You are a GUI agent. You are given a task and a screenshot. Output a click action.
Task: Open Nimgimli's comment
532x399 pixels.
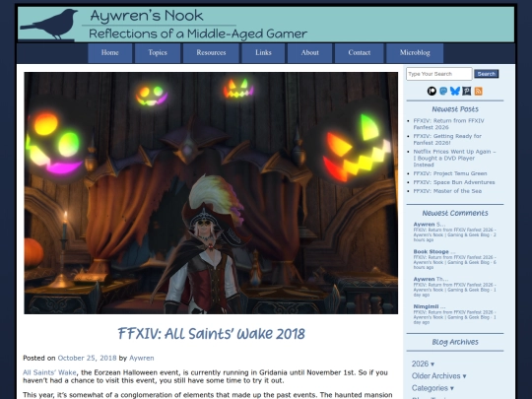point(454,314)
